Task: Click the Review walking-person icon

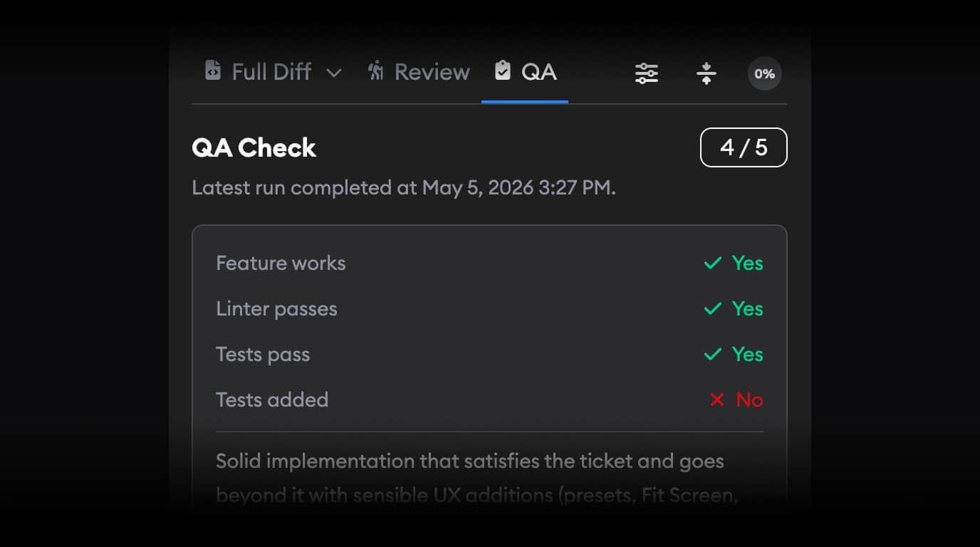Action: [x=376, y=71]
